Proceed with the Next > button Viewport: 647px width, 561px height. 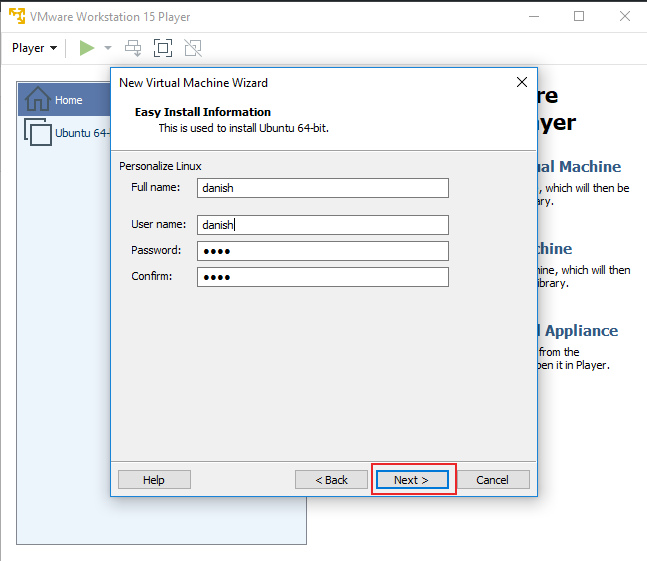click(x=412, y=480)
